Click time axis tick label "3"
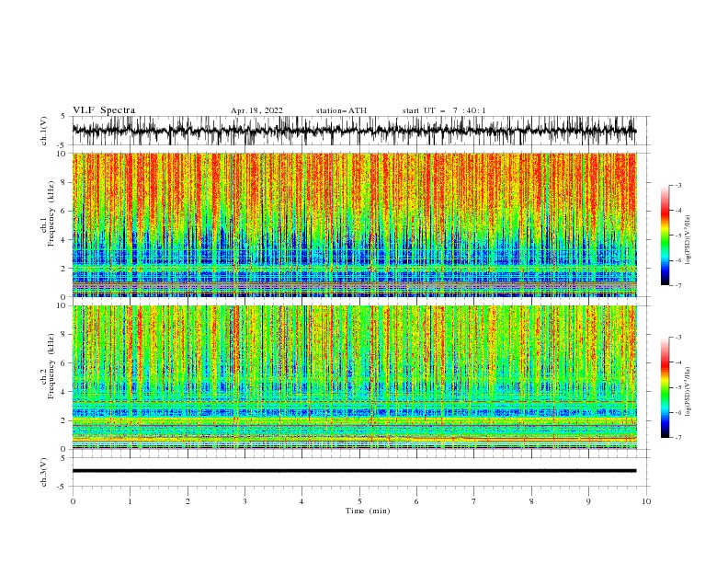 click(245, 501)
